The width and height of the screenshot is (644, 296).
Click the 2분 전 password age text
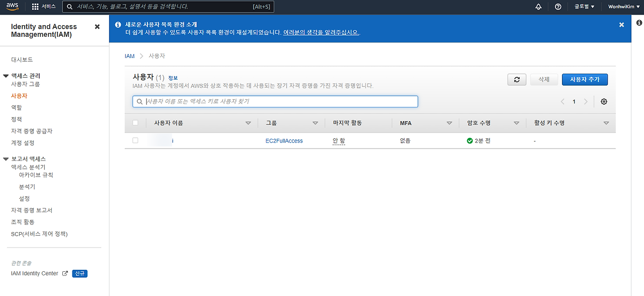[x=482, y=141]
